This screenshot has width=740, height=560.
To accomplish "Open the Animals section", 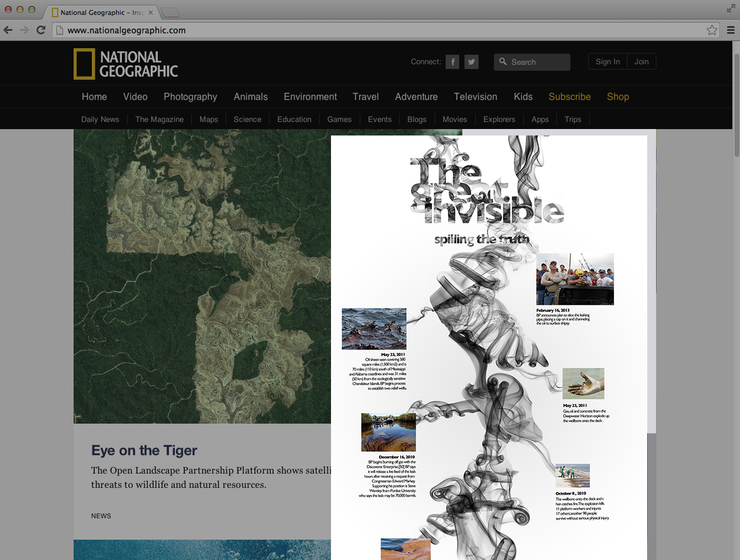I will coord(251,97).
